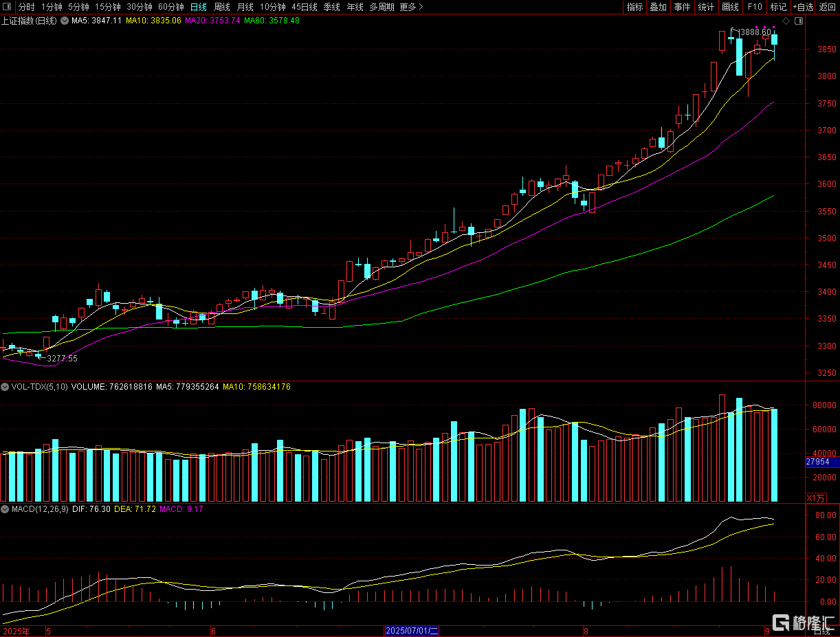Toggle the left sidebar panel icon
This screenshot has height=637, width=840.
coord(8,7)
